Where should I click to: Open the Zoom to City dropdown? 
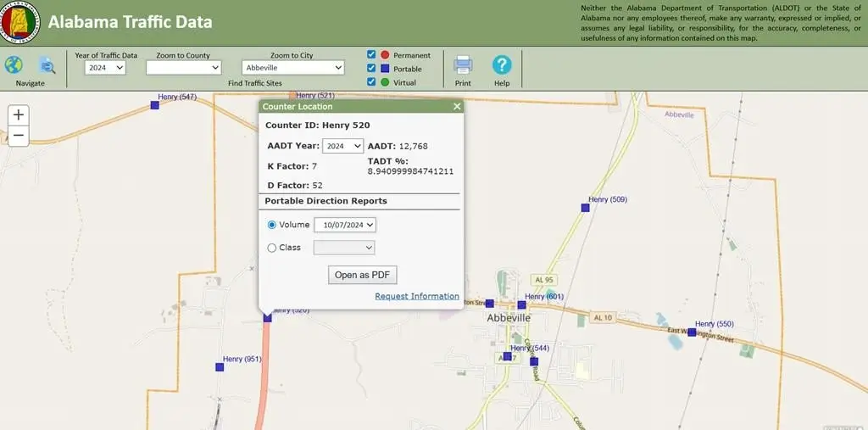pos(292,68)
